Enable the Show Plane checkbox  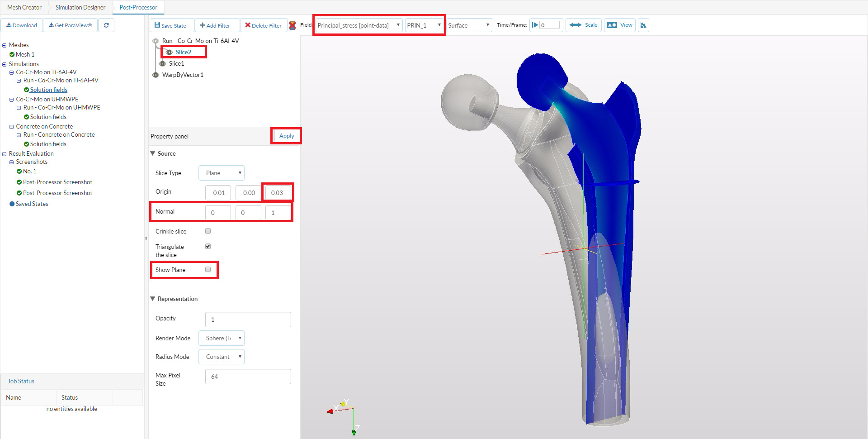pos(208,269)
